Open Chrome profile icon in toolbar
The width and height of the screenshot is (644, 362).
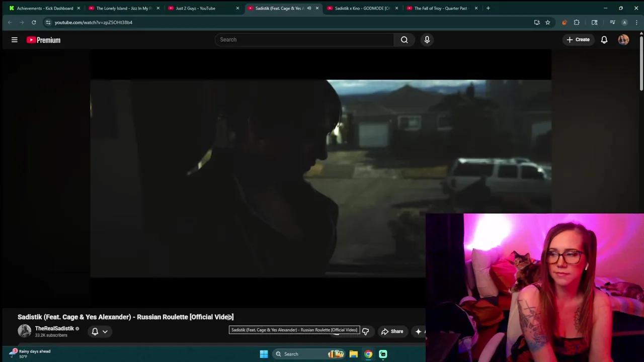point(624,22)
